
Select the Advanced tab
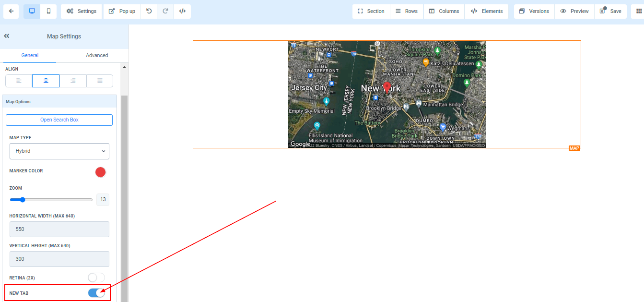[x=97, y=55]
